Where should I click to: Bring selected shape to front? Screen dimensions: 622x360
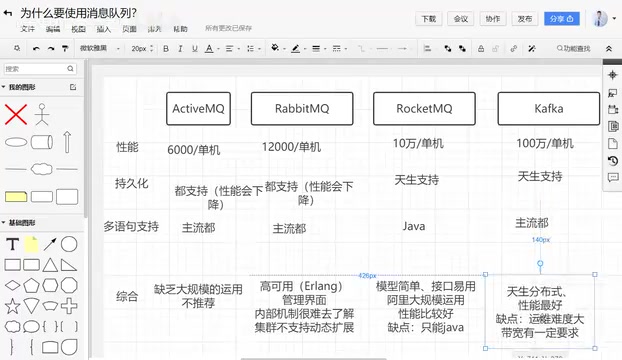coord(448,48)
